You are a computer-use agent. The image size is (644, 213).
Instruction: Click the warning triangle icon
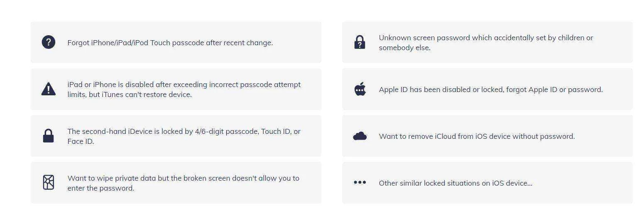(48, 89)
